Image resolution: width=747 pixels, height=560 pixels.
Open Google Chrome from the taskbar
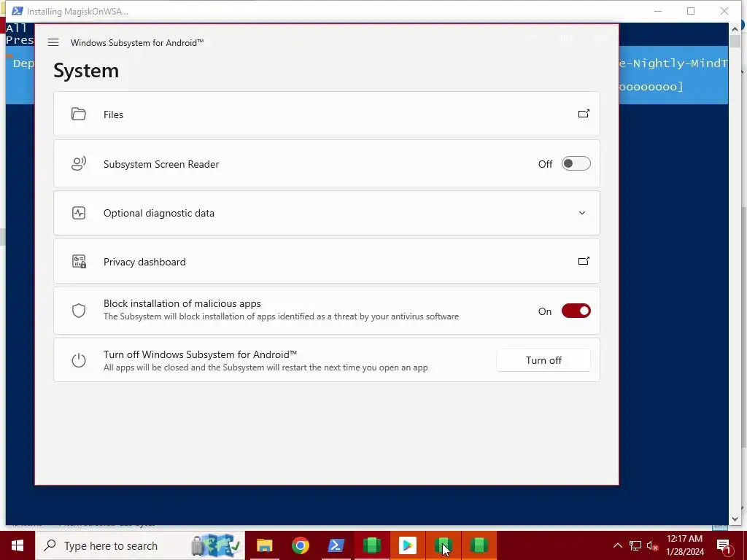click(x=300, y=545)
